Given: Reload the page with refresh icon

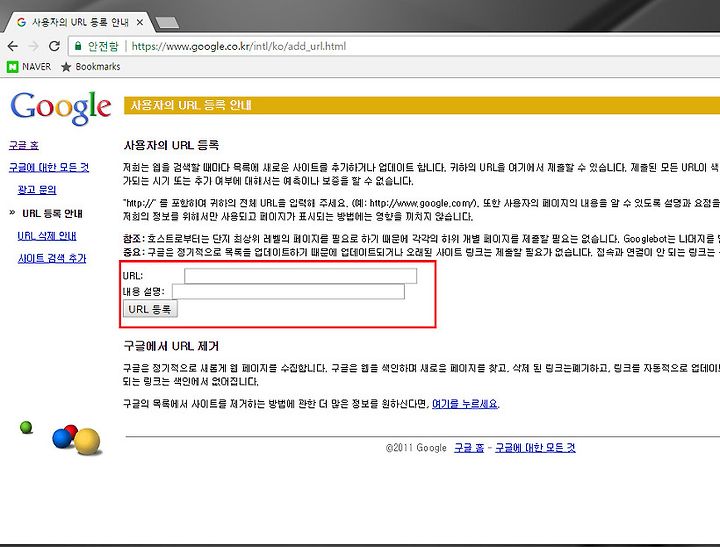Looking at the screenshot, I should [55, 46].
